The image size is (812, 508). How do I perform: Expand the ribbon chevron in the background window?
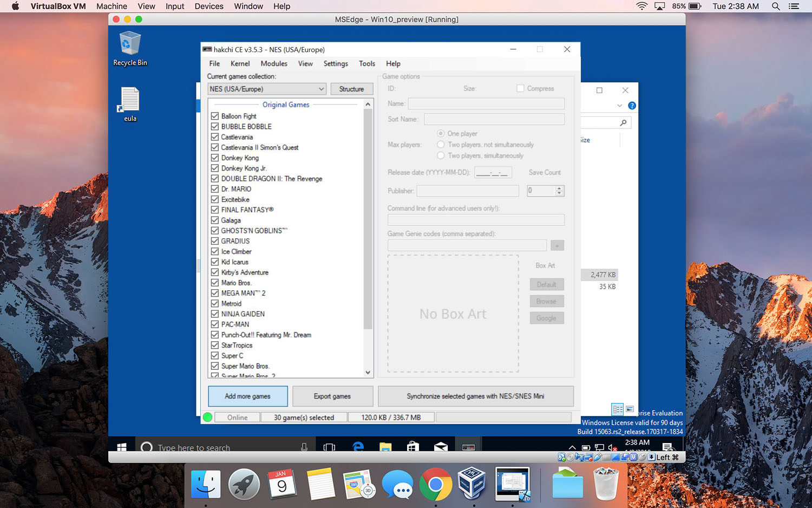[620, 106]
